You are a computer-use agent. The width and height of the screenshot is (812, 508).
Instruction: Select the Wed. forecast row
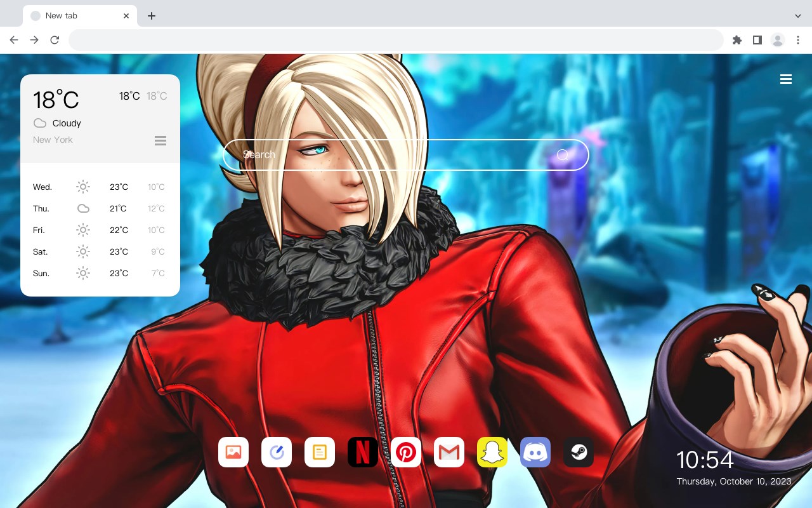coord(100,187)
